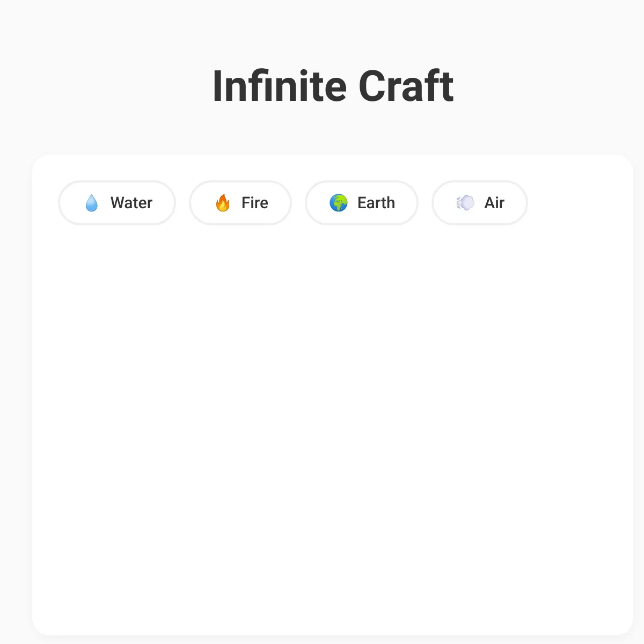This screenshot has height=644, width=644.
Task: Select the Water element pill
Action: click(x=117, y=203)
